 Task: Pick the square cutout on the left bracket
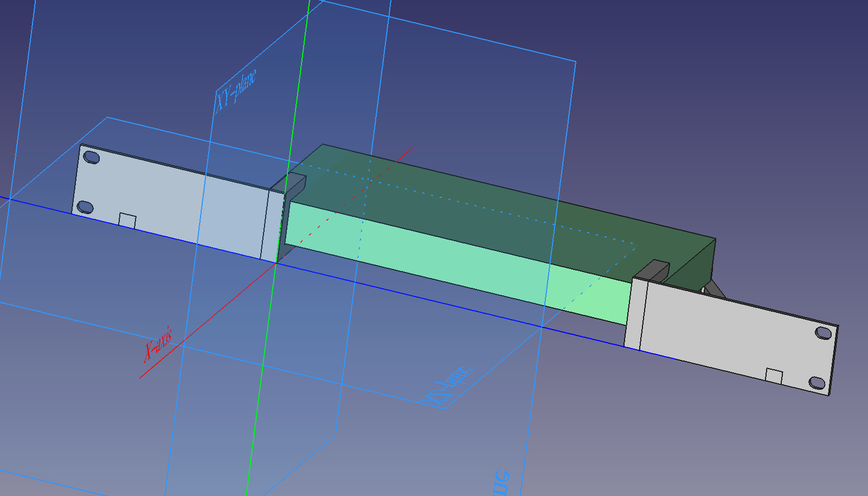click(127, 221)
